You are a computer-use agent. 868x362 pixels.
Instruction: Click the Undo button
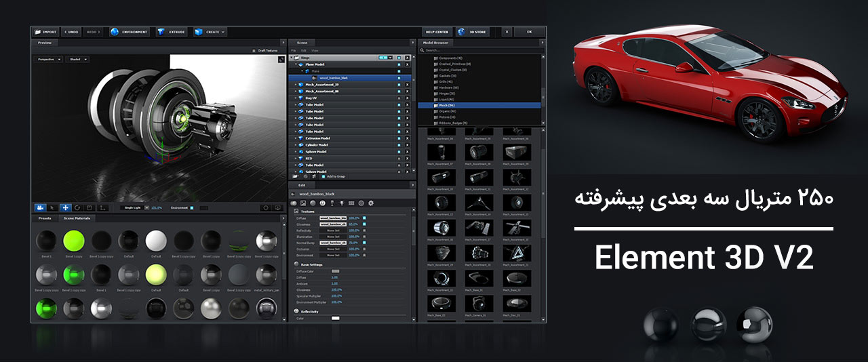pos(71,32)
